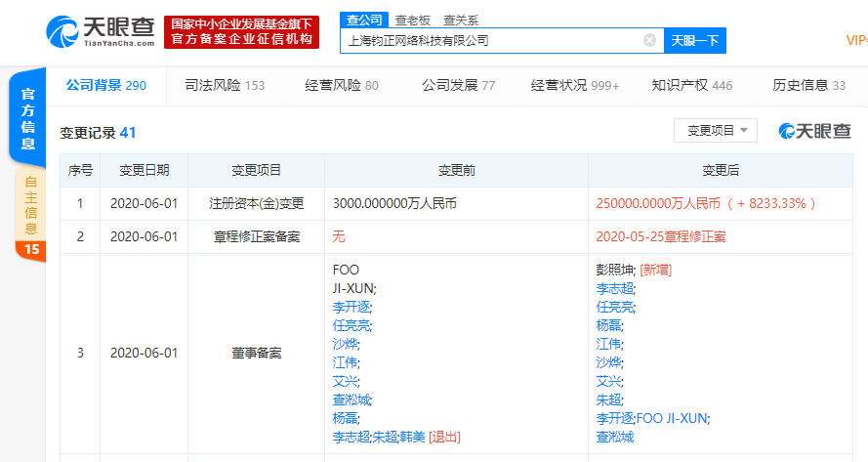Open 任亮亮 link in 变更前 column
This screenshot has width=868, height=462.
(351, 325)
